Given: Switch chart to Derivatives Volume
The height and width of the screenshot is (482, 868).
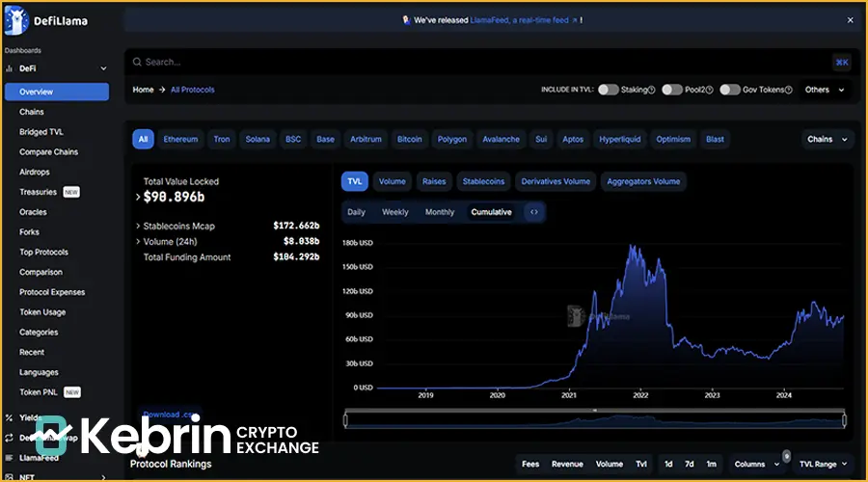Looking at the screenshot, I should pos(556,181).
